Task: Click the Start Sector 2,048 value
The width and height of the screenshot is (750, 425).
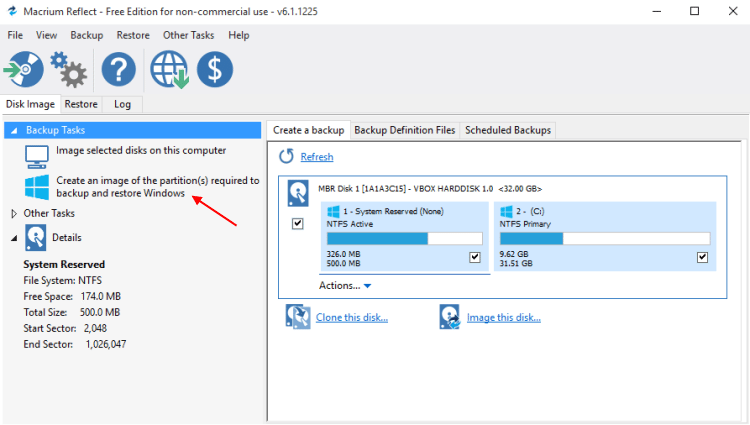Action: click(95, 328)
